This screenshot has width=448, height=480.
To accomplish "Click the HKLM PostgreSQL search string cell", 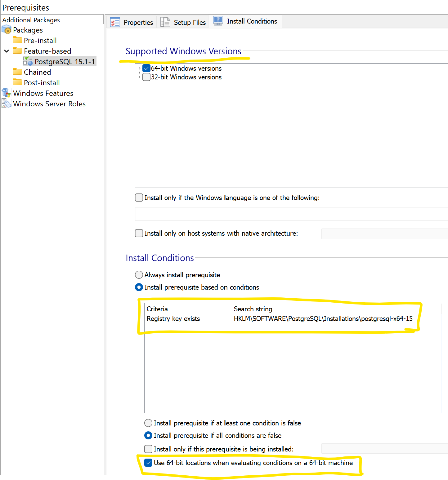I will 323,318.
